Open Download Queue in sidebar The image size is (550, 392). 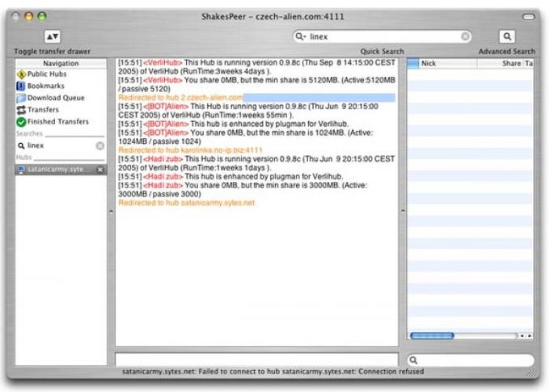[56, 98]
